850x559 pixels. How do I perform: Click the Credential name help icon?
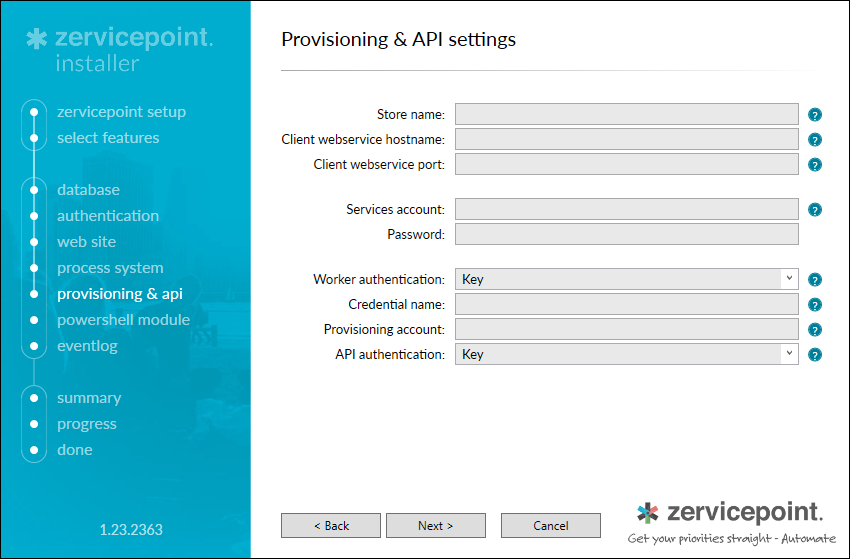click(815, 305)
